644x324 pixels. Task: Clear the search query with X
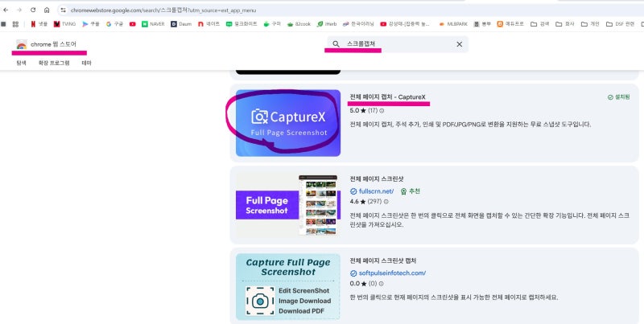[459, 44]
